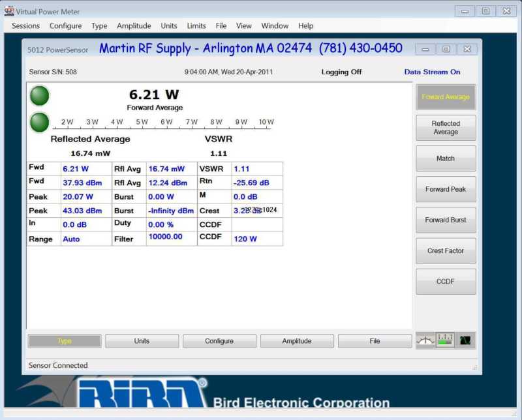Select Forward Average measurement button

coord(446,97)
